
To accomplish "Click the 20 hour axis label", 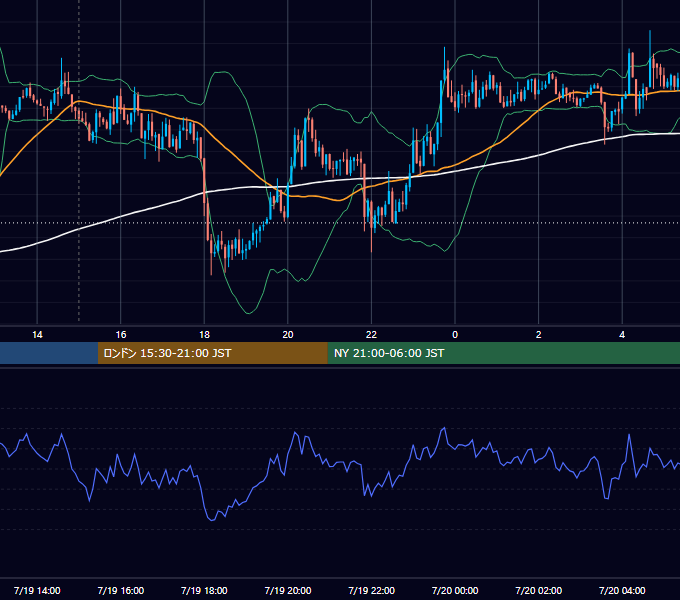I will [288, 335].
